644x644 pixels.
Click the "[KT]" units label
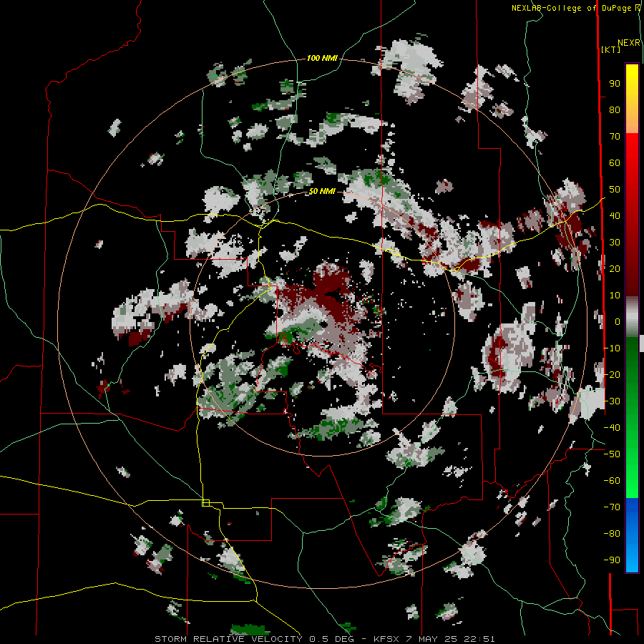tap(610, 49)
